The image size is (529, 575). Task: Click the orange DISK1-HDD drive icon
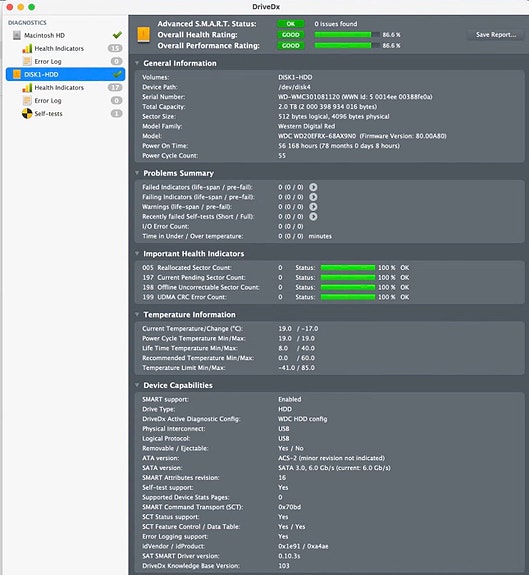click(16, 74)
